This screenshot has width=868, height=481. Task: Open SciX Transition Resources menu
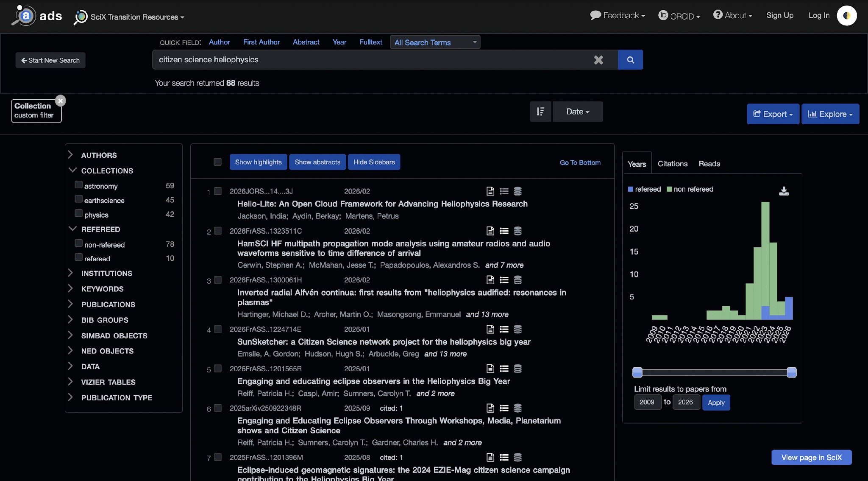coord(129,17)
